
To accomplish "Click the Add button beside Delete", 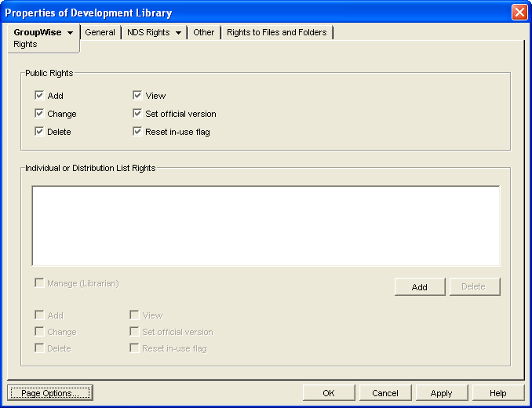I will coord(420,287).
